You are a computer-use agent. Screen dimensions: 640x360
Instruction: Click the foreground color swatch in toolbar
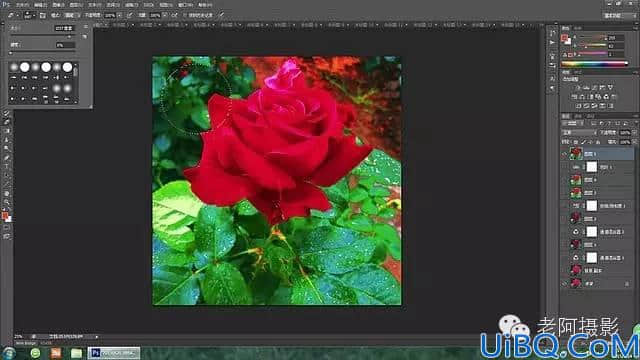[x=4, y=216]
